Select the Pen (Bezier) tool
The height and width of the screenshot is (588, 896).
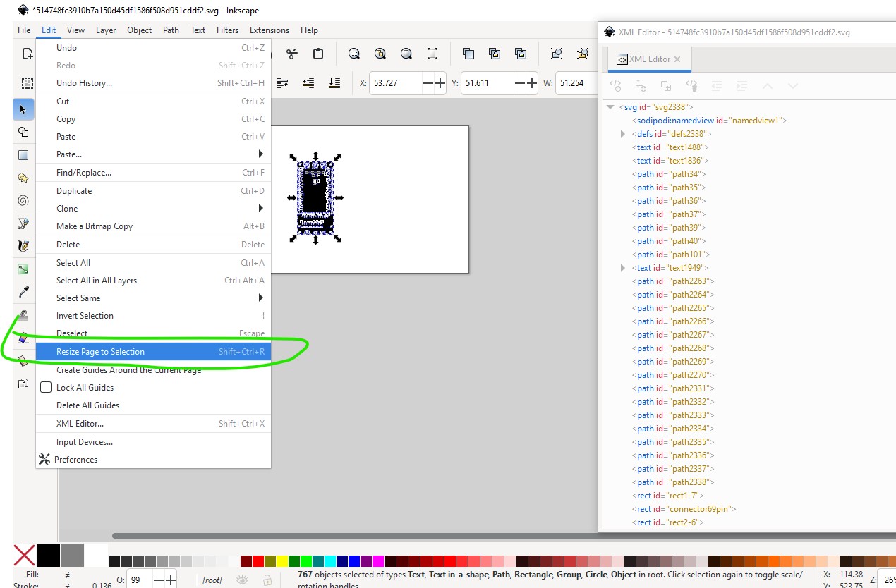(23, 223)
